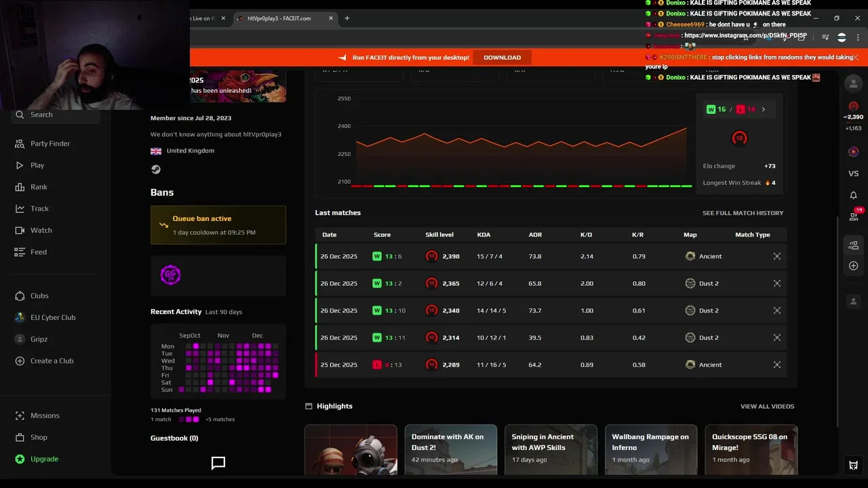Create a Club via plus icon
868x488 pixels.
[x=20, y=361]
